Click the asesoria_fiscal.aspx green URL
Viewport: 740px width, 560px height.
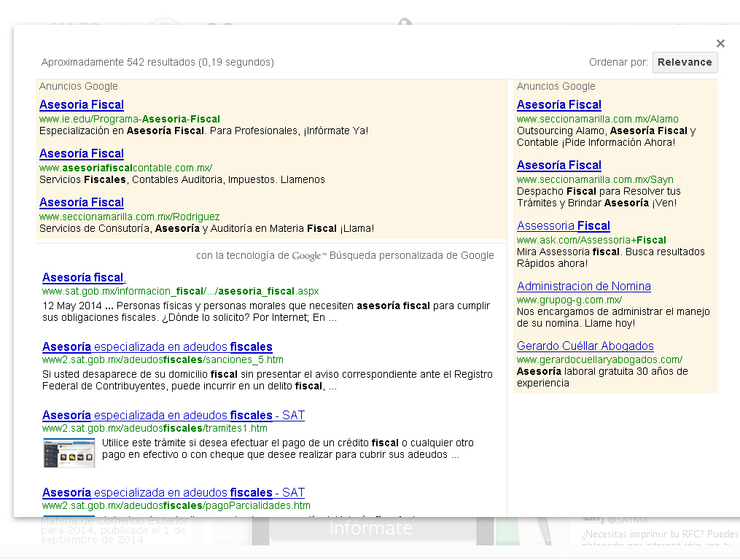coord(181,292)
